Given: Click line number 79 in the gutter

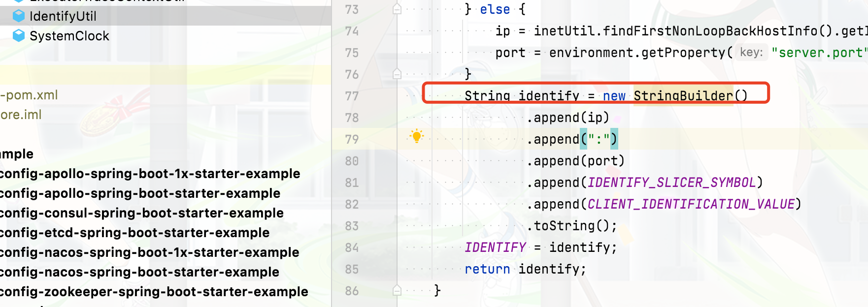Looking at the screenshot, I should pyautogui.click(x=352, y=139).
